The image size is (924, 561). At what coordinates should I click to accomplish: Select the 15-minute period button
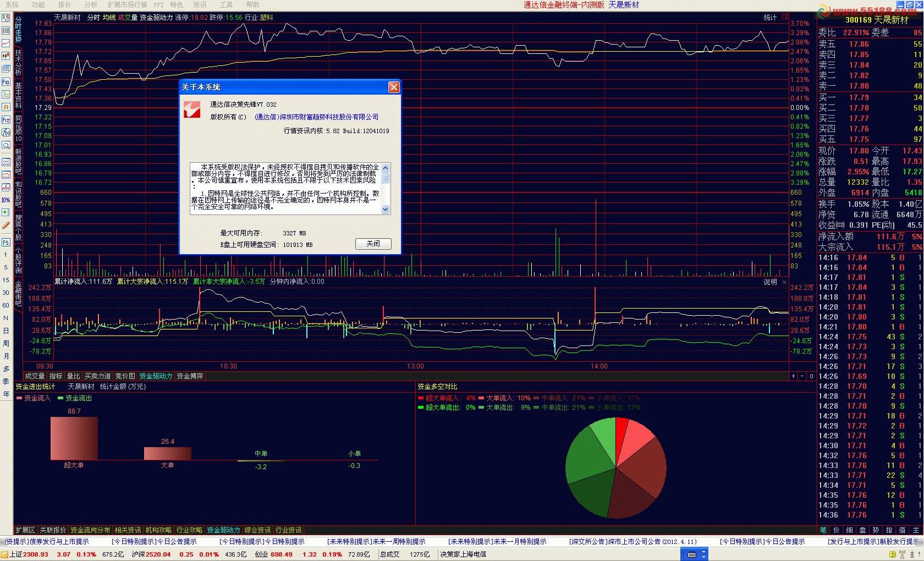point(6,280)
